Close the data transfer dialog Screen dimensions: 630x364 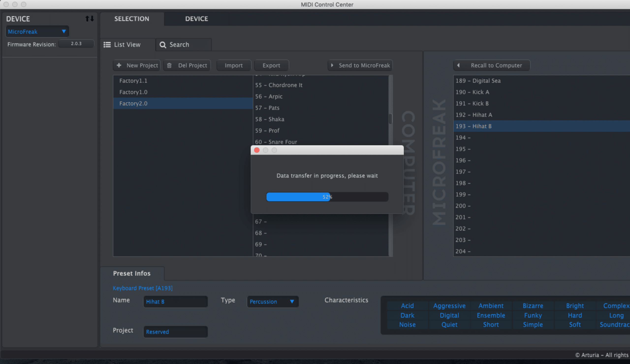(257, 150)
